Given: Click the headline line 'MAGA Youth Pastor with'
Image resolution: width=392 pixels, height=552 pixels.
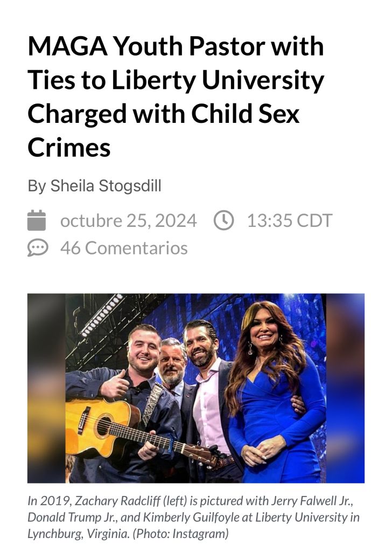Looking at the screenshot, I should 176,46.
